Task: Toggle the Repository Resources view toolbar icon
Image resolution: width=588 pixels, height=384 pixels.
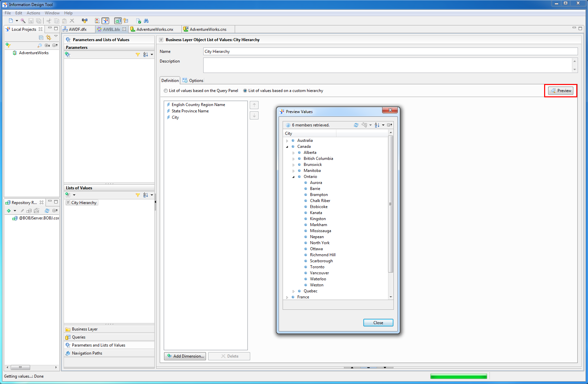Action: (x=118, y=21)
